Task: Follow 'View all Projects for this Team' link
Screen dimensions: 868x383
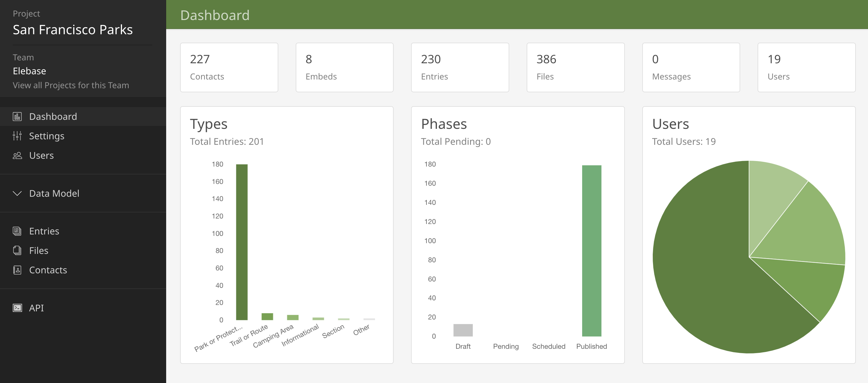Action: tap(71, 85)
